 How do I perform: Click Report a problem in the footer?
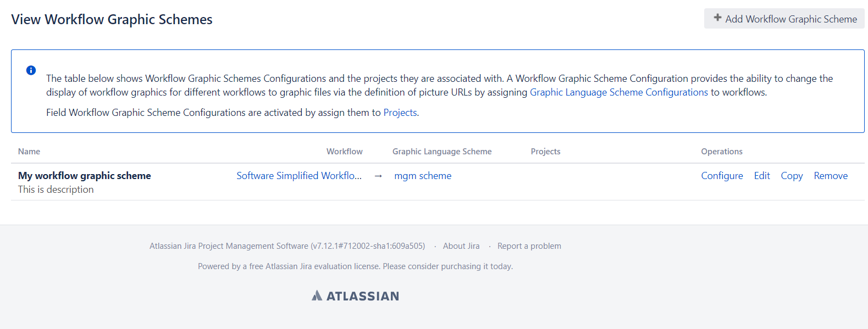(529, 246)
